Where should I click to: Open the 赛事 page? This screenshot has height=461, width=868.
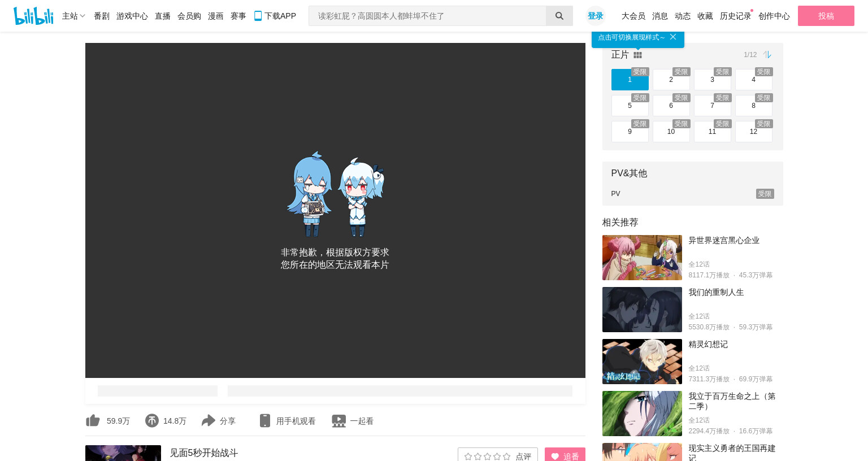tap(238, 16)
